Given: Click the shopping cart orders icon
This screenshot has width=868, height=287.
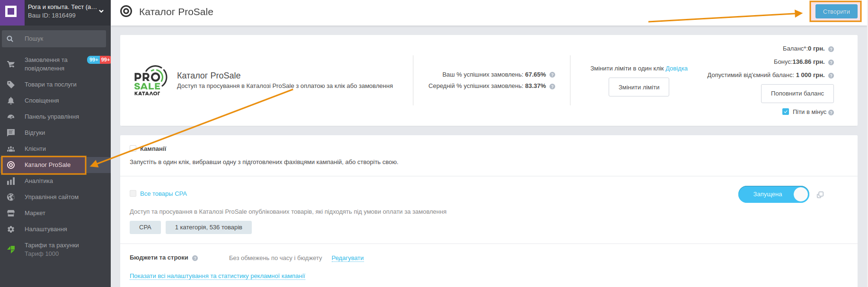Looking at the screenshot, I should (11, 64).
